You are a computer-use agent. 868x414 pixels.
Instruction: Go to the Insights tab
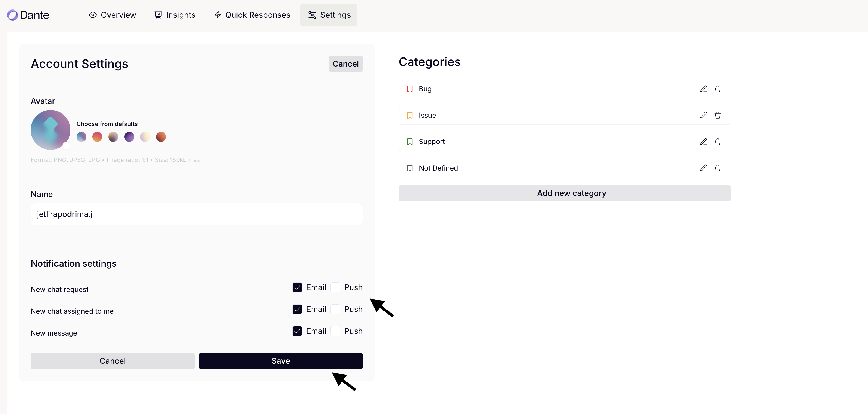coord(175,15)
